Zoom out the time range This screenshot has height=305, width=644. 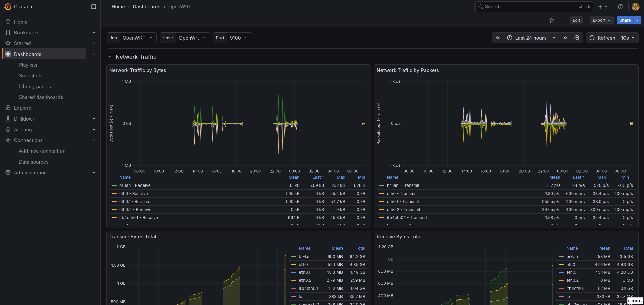tap(577, 38)
